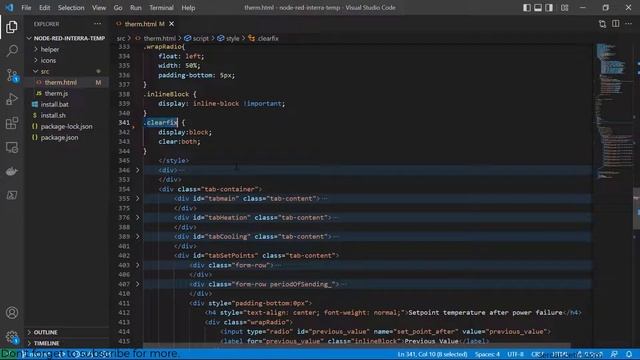The width and height of the screenshot is (640, 360).
Task: Open the Terminal menu
Action: [161, 7]
